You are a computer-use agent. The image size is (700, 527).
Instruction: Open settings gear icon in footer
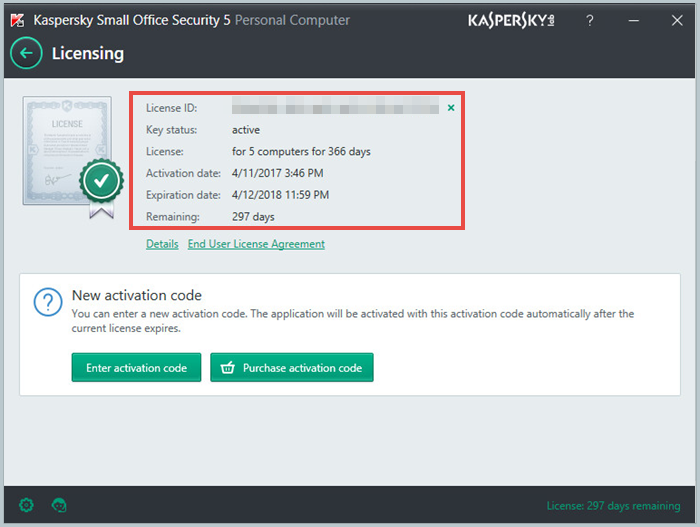(x=26, y=505)
